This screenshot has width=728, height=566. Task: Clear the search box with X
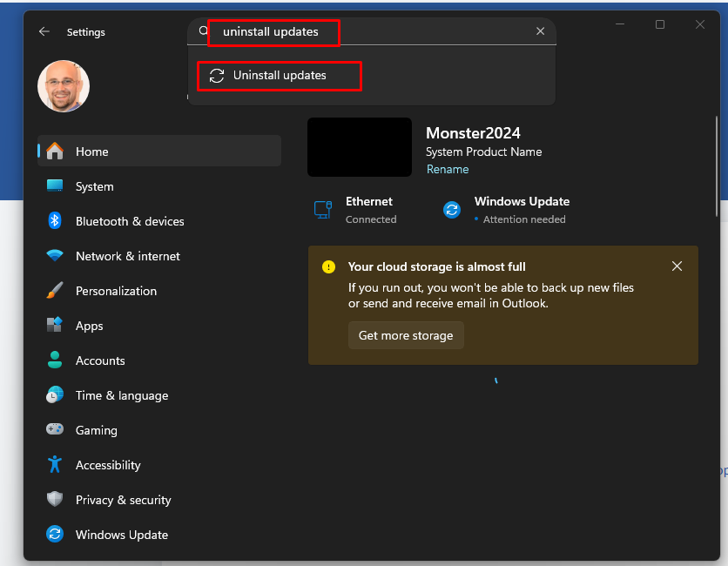[x=540, y=31]
